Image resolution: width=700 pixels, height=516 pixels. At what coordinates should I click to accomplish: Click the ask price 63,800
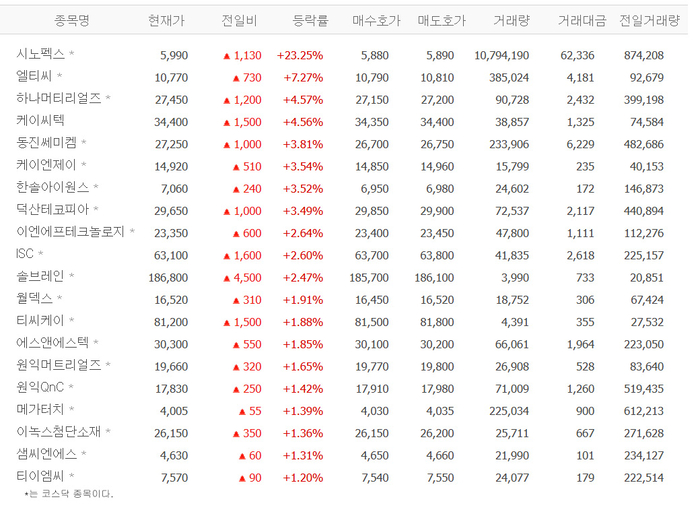(x=437, y=255)
